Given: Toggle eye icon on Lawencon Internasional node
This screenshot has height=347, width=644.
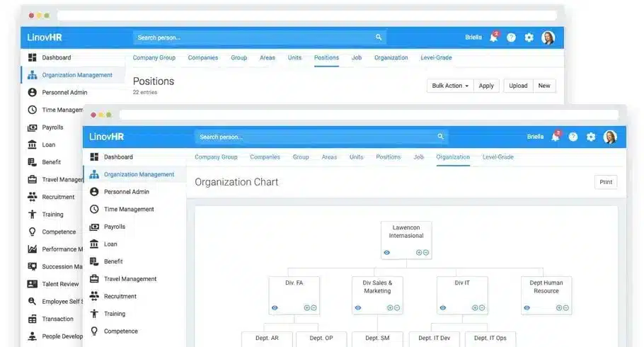Looking at the screenshot, I should 387,253.
